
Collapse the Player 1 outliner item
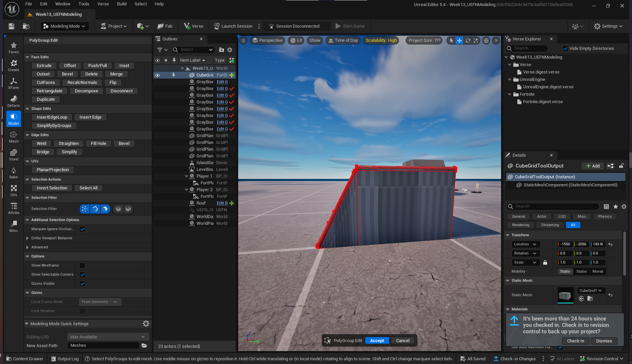point(186,176)
